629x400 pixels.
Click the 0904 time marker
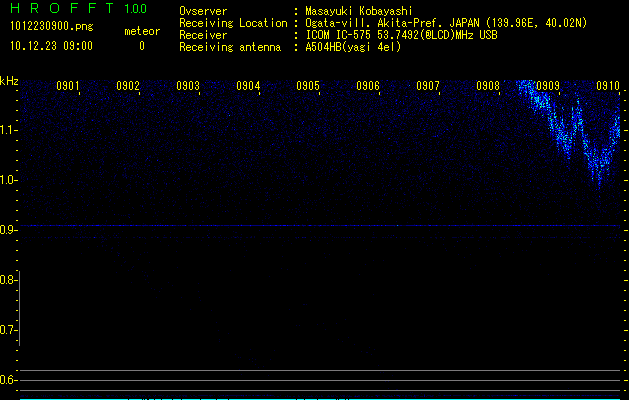[x=248, y=86]
